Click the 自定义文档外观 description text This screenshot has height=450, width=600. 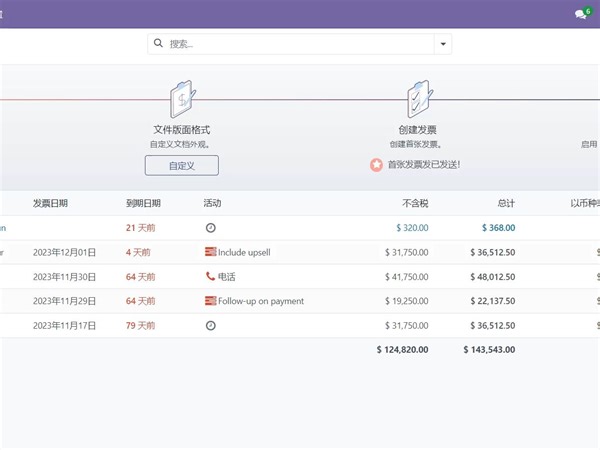[180, 145]
